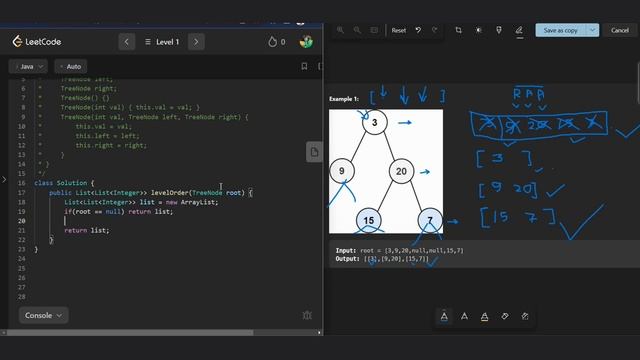The width and height of the screenshot is (640, 360).
Task: Redo the last edit
Action: [x=435, y=30]
